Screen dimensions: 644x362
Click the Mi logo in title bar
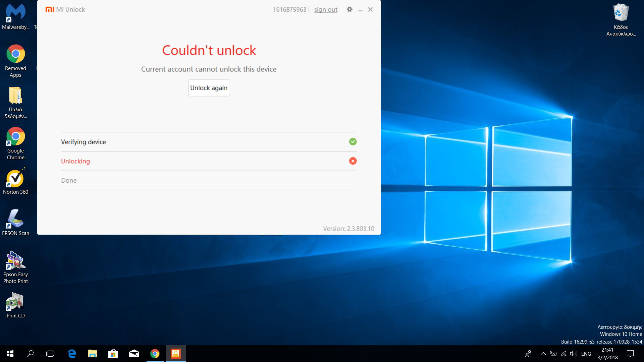50,9
